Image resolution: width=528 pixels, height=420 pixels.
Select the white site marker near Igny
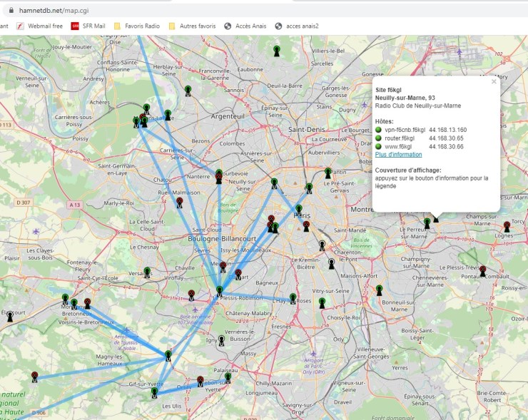tap(222, 341)
